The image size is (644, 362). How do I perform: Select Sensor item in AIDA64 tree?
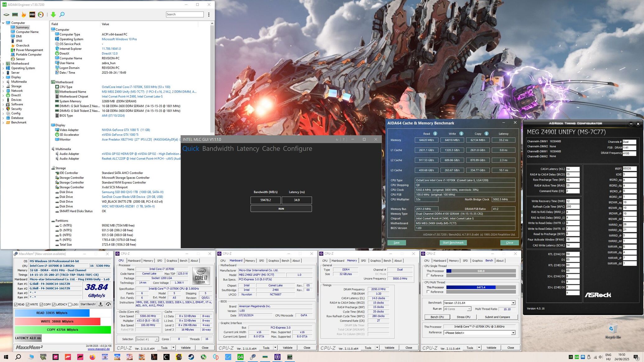tap(21, 59)
